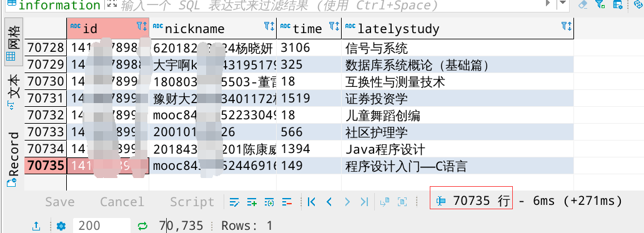This screenshot has width=644, height=233.
Task: Click the filter icon in the latelystudy column header
Action: 564,26
